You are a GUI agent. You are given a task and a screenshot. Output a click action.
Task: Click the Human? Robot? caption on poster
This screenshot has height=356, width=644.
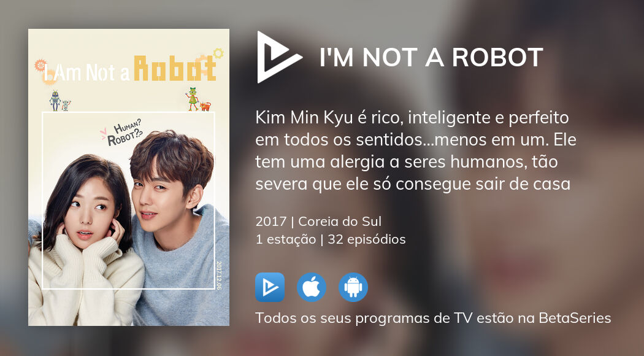point(125,133)
